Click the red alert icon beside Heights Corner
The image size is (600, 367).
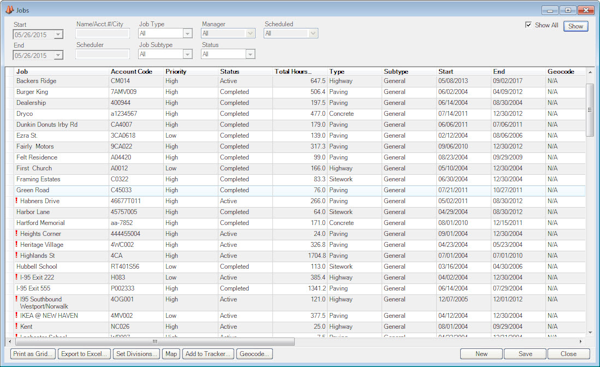coord(16,233)
